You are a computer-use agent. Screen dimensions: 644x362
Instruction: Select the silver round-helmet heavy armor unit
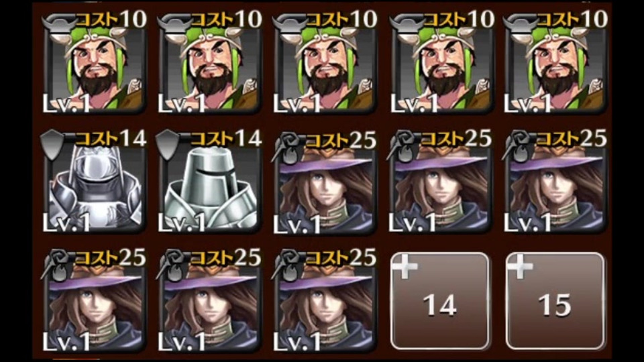pos(94,182)
